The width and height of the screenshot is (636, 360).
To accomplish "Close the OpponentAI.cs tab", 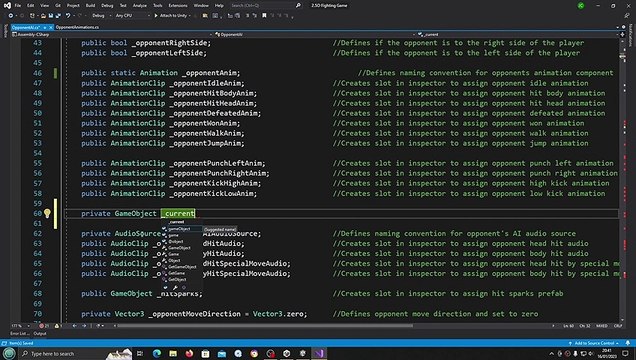I will click(51, 27).
